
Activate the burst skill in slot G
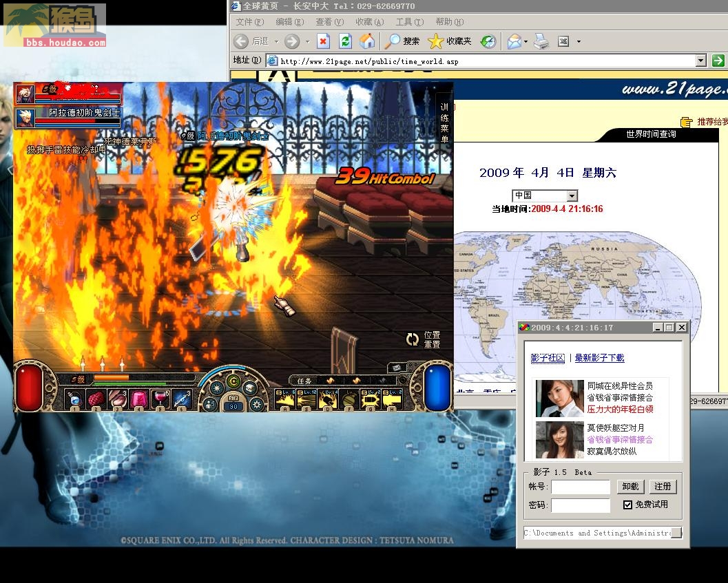[x=371, y=400]
